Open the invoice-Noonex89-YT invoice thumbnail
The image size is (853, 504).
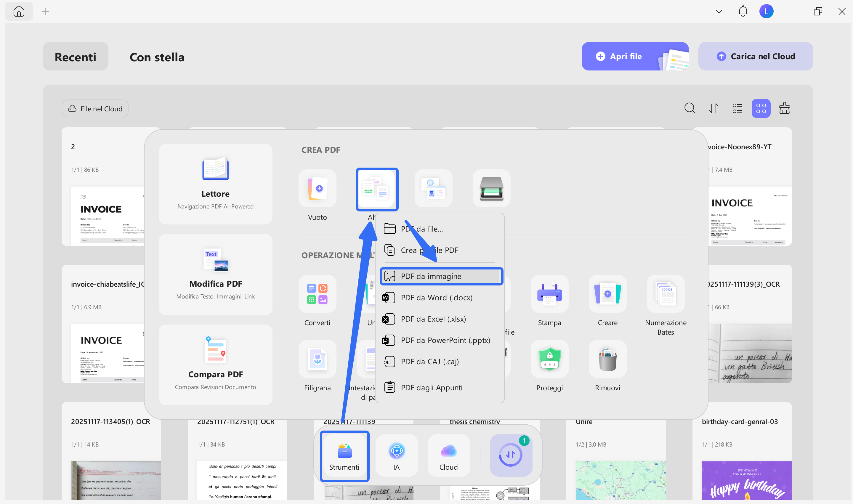tap(750, 216)
